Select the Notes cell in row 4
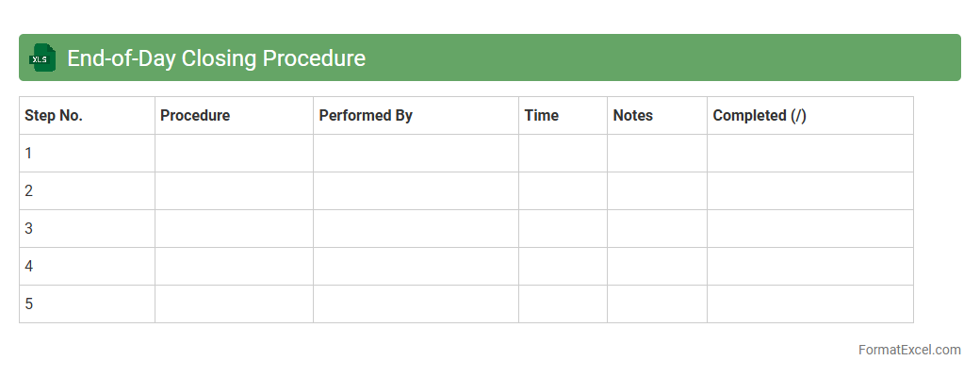The width and height of the screenshot is (980, 377). click(657, 267)
